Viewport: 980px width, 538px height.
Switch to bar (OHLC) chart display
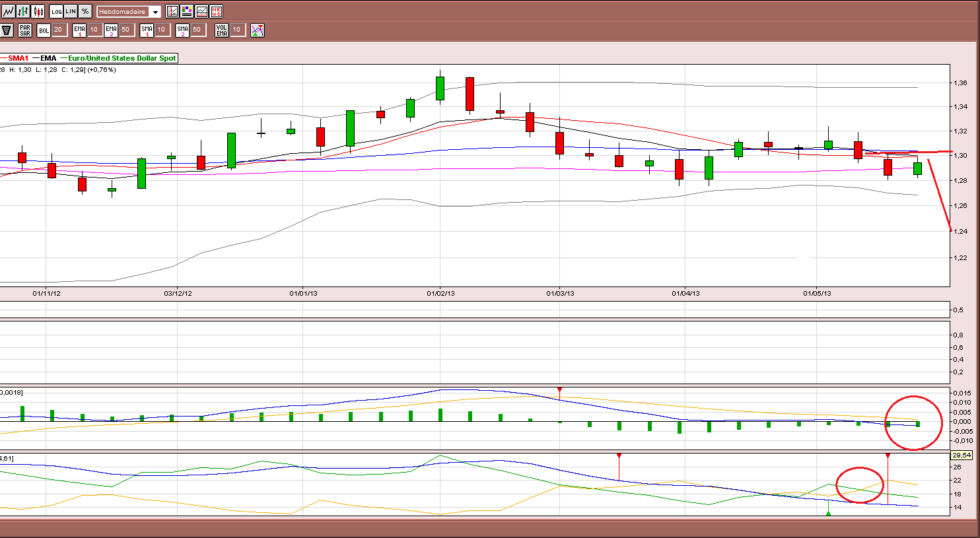pyautogui.click(x=23, y=11)
